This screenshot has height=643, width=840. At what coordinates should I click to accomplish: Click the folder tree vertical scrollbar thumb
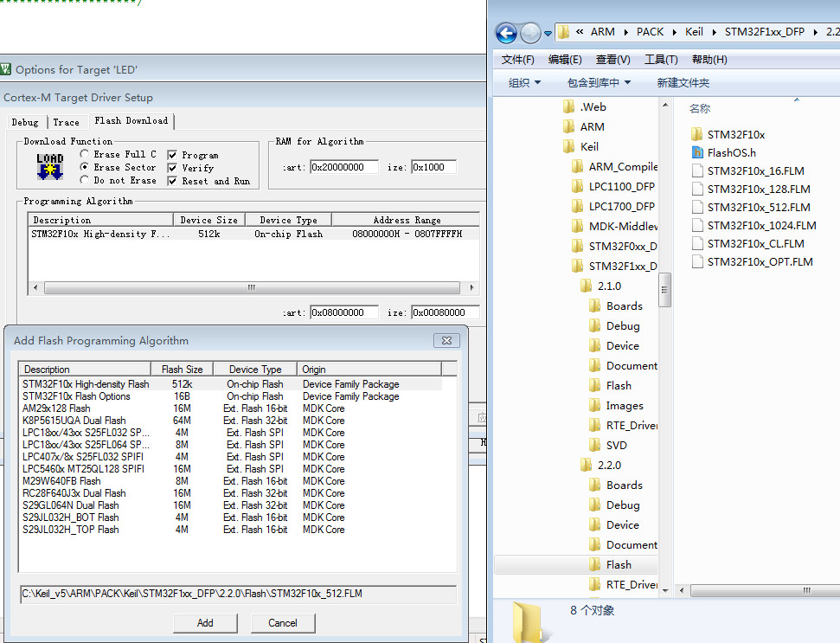(665, 290)
